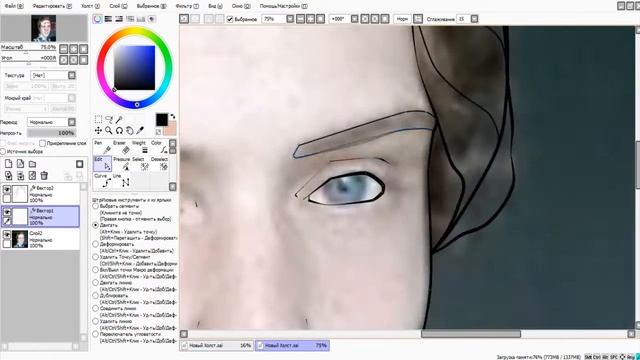Enable the Прикрепление слоя checkbox
This screenshot has width=640, height=360.
click(42, 143)
